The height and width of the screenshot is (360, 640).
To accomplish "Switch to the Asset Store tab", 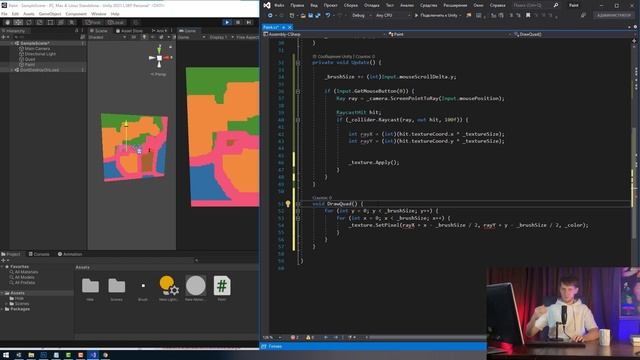I will pyautogui.click(x=129, y=31).
